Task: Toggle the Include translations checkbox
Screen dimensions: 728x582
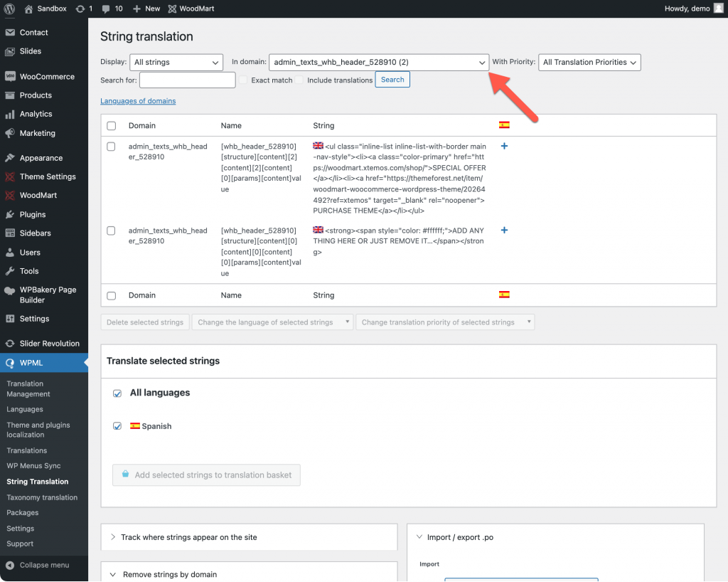Action: 299,80
